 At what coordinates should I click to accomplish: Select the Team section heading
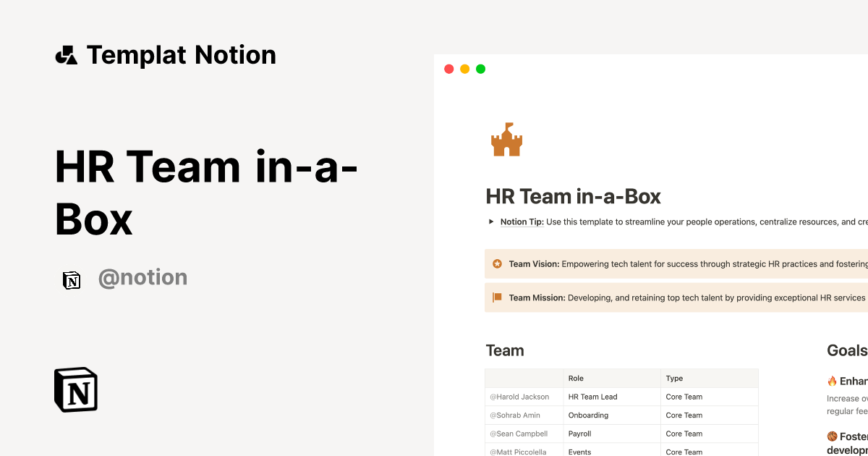[x=504, y=350]
